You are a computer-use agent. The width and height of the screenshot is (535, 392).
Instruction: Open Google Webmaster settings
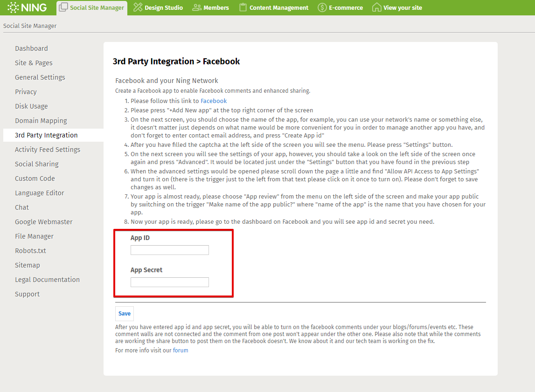44,222
